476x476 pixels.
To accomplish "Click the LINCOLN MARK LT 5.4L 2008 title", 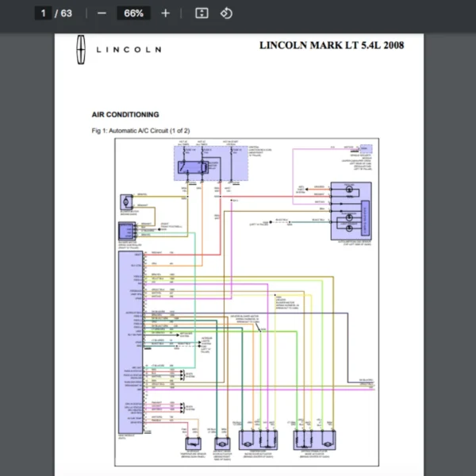I will coord(331,45).
